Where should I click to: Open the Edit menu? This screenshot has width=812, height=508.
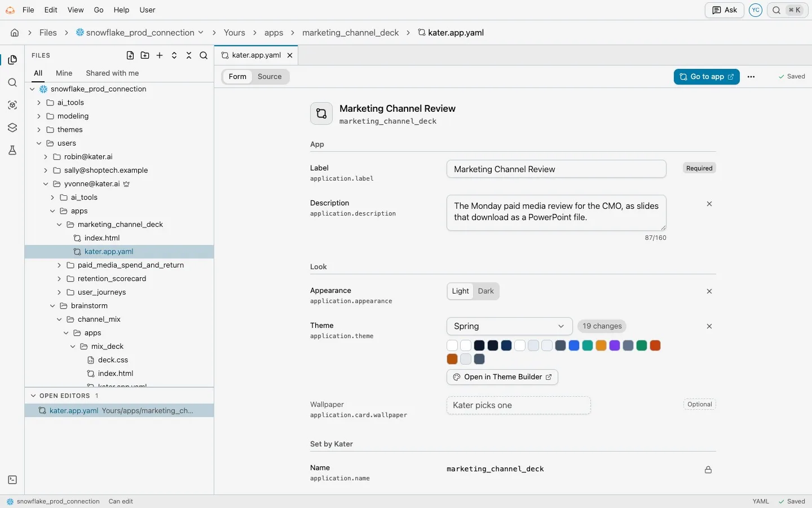51,10
